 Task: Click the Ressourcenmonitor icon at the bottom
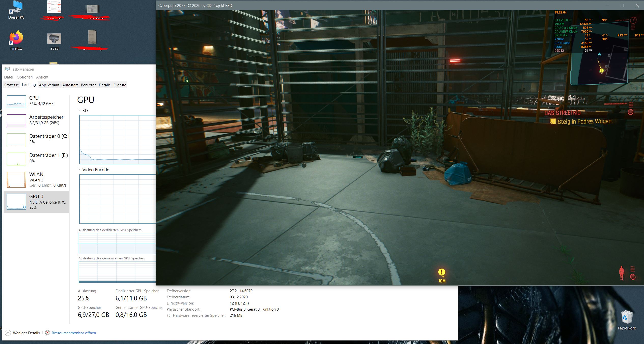click(x=48, y=333)
